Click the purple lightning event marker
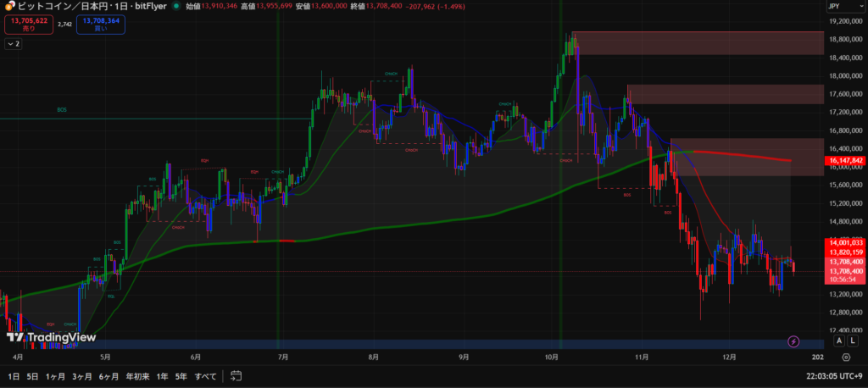The image size is (868, 388). click(x=793, y=341)
